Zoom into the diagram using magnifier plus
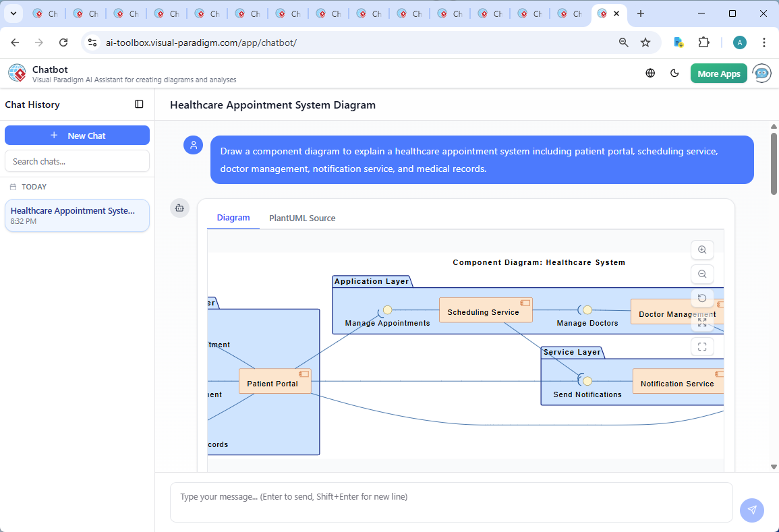The height and width of the screenshot is (532, 779). click(702, 249)
